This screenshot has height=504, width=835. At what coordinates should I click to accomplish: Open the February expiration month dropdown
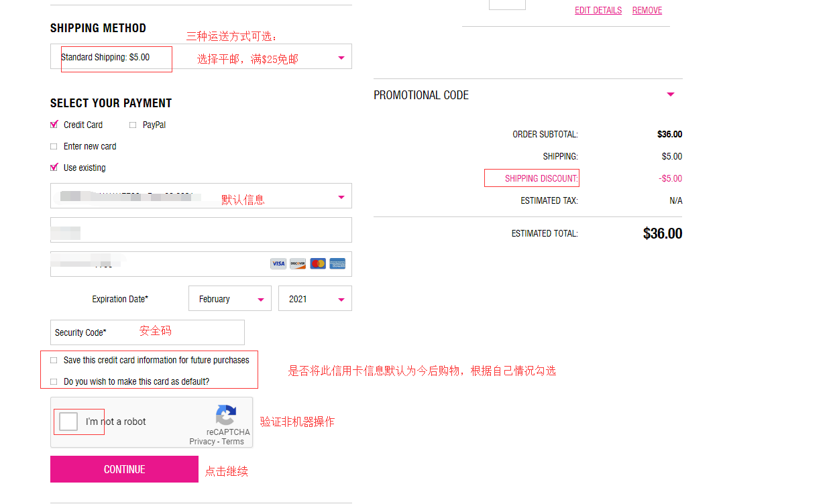tap(230, 299)
